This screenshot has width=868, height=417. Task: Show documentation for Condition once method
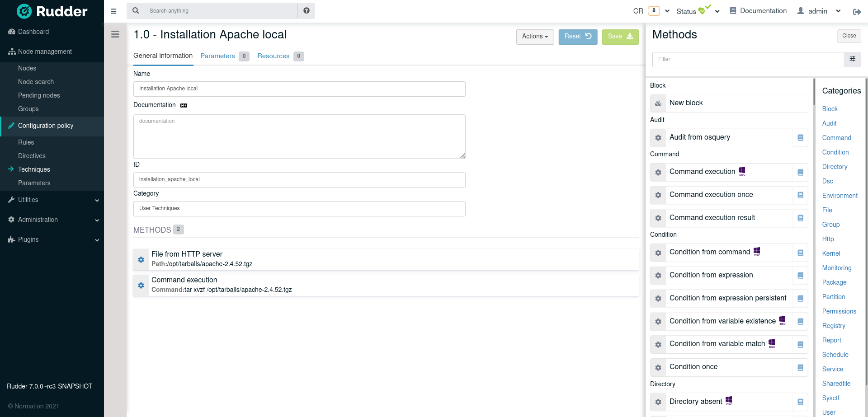click(801, 367)
